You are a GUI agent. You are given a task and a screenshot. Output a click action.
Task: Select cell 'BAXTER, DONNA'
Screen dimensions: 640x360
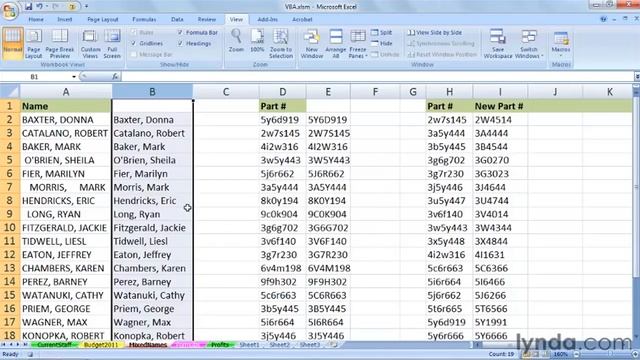click(x=65, y=120)
